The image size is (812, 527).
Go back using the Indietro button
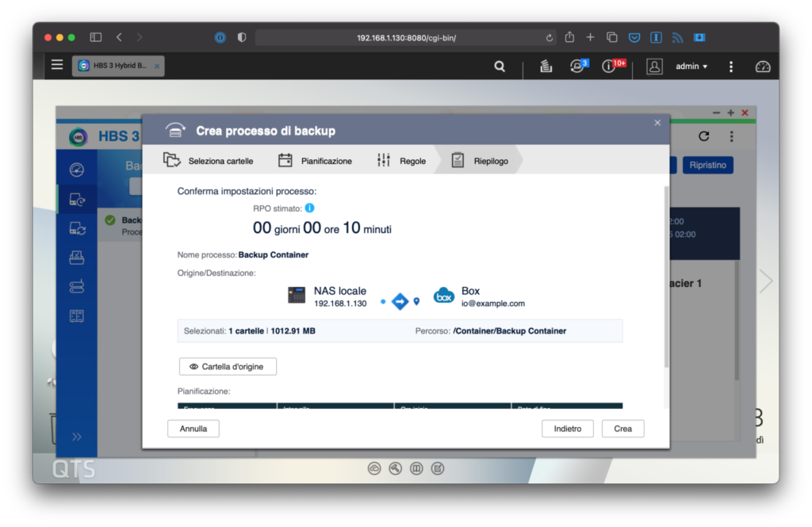[x=568, y=428]
